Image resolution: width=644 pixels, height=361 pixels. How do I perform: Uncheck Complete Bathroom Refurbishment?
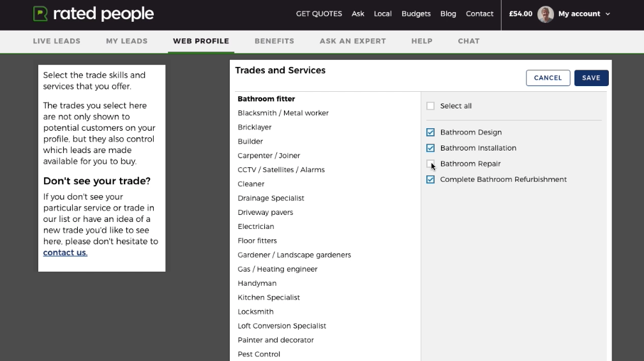tap(430, 179)
